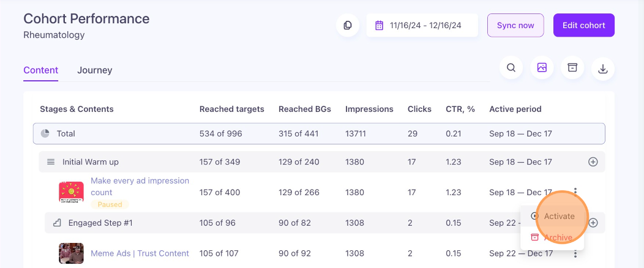Viewport: 644px width, 268px height.
Task: Click the Stages & Contents column header
Action: (x=77, y=109)
